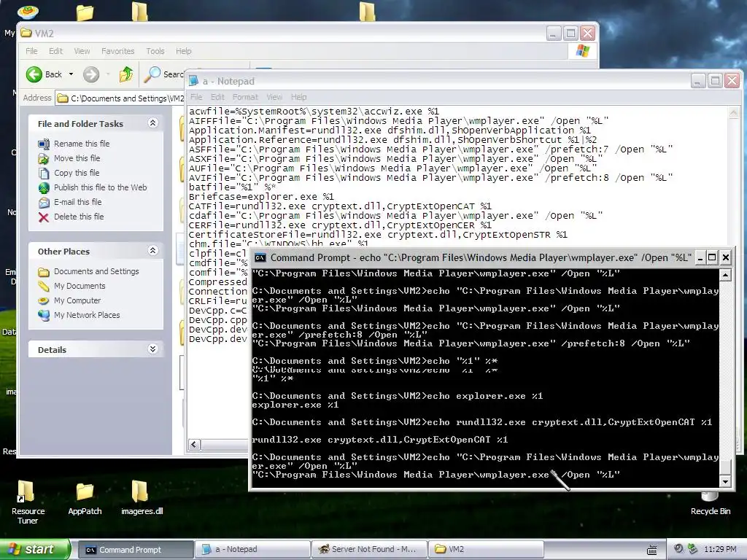Switch to a - Notepad taskbar button
This screenshot has width=747, height=560.
click(252, 550)
